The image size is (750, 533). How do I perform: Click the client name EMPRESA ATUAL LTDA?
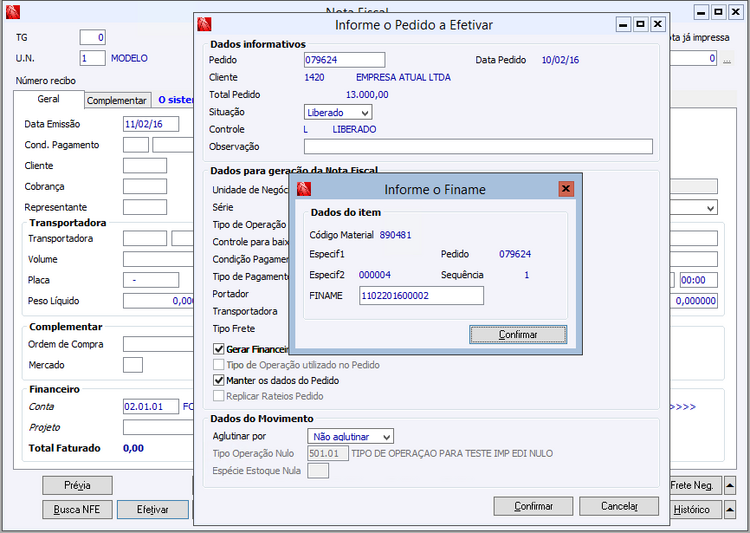point(403,77)
